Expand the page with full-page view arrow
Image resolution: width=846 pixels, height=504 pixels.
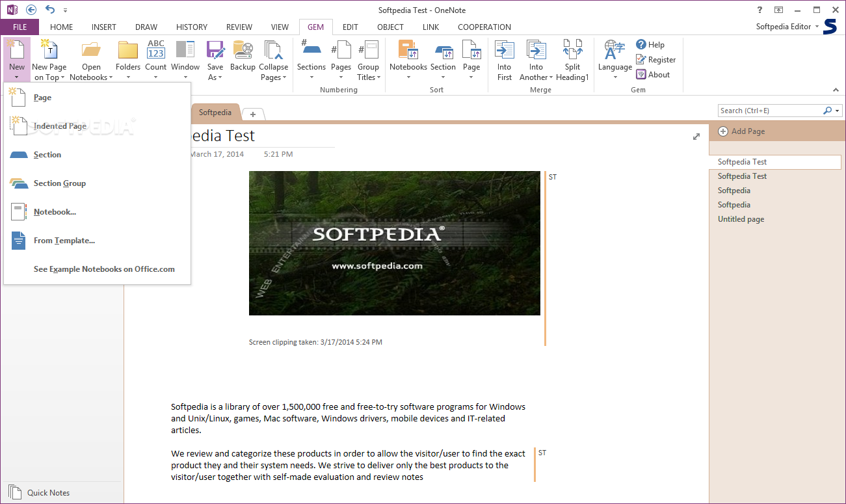(696, 136)
